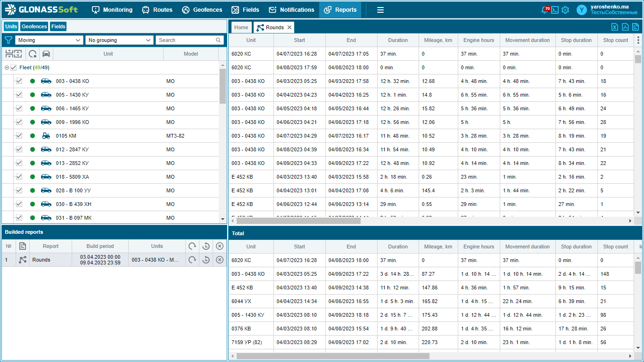This screenshot has height=362, width=644.
Task: Select the 145.4 mileage cell
Action: point(438,190)
